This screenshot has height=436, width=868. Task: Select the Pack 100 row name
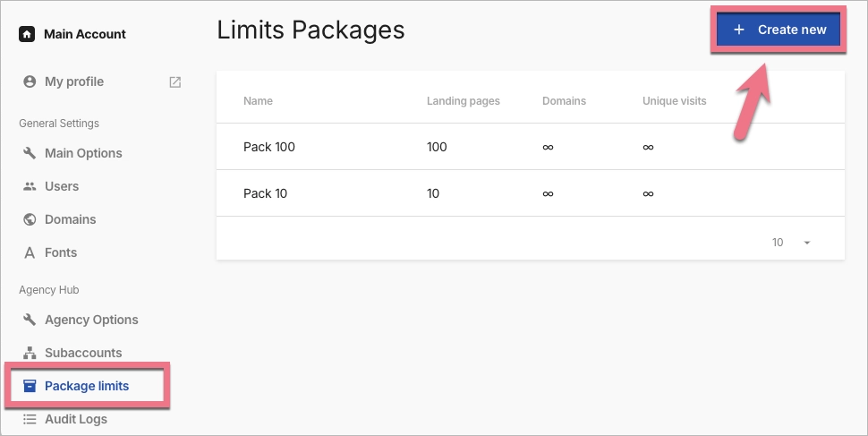click(x=269, y=147)
